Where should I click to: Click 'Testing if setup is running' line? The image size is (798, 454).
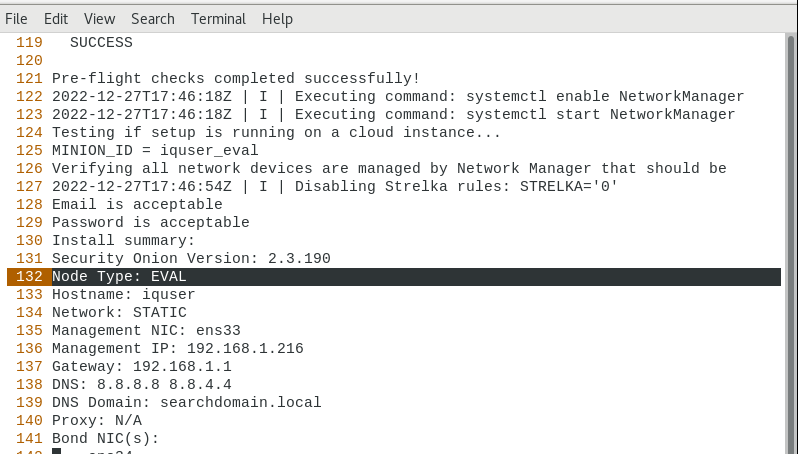point(276,132)
